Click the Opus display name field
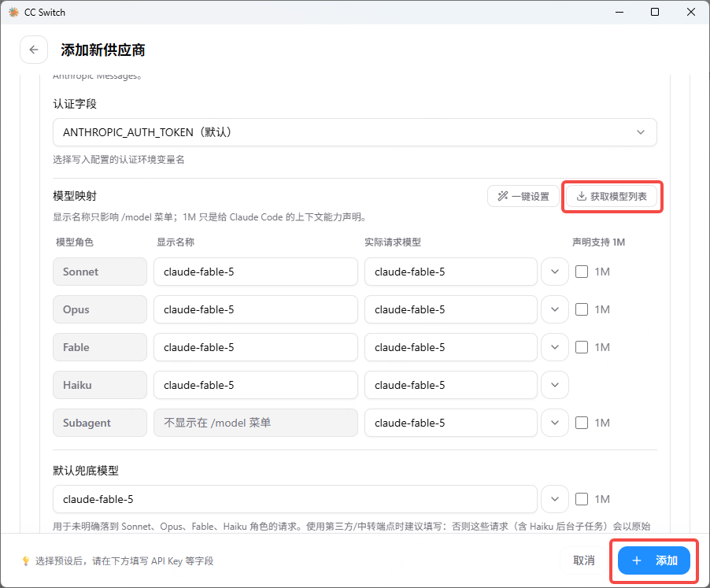This screenshot has width=710, height=588. click(255, 309)
